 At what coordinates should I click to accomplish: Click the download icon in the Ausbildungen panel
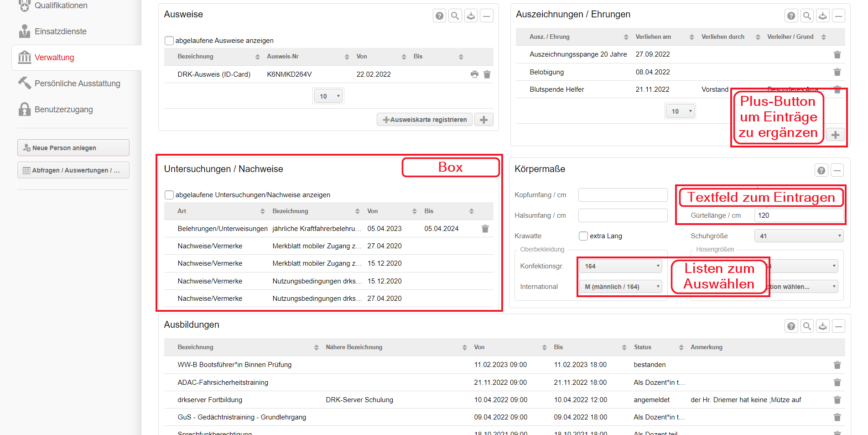click(x=823, y=326)
